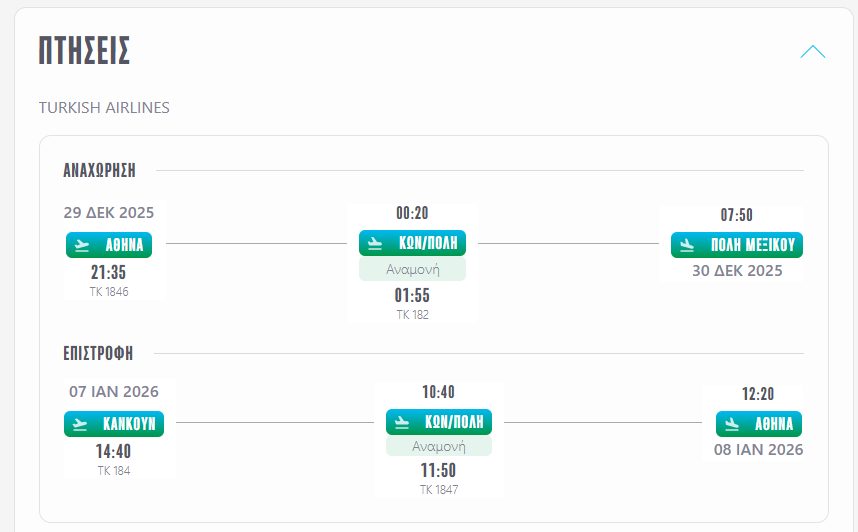This screenshot has width=858, height=532.
Task: Click the TURKISH AIRLINES label
Action: click(104, 107)
